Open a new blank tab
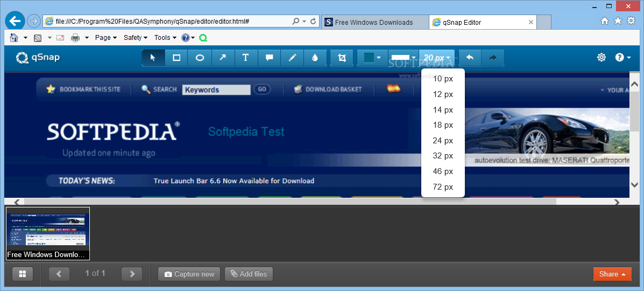Viewport: 644px width, 291px height. [x=544, y=22]
